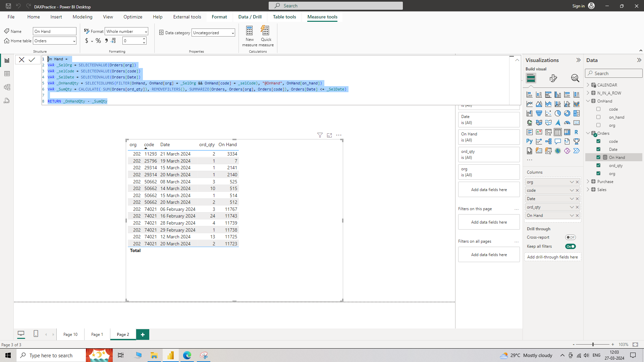Open the Optimize ribbon tab
Viewport: 644px width, 362px height.
133,17
